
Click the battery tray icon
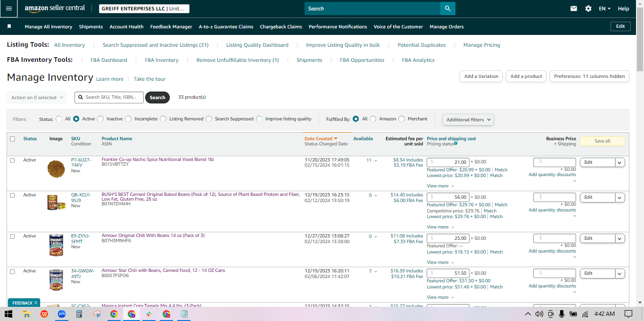(x=573, y=314)
